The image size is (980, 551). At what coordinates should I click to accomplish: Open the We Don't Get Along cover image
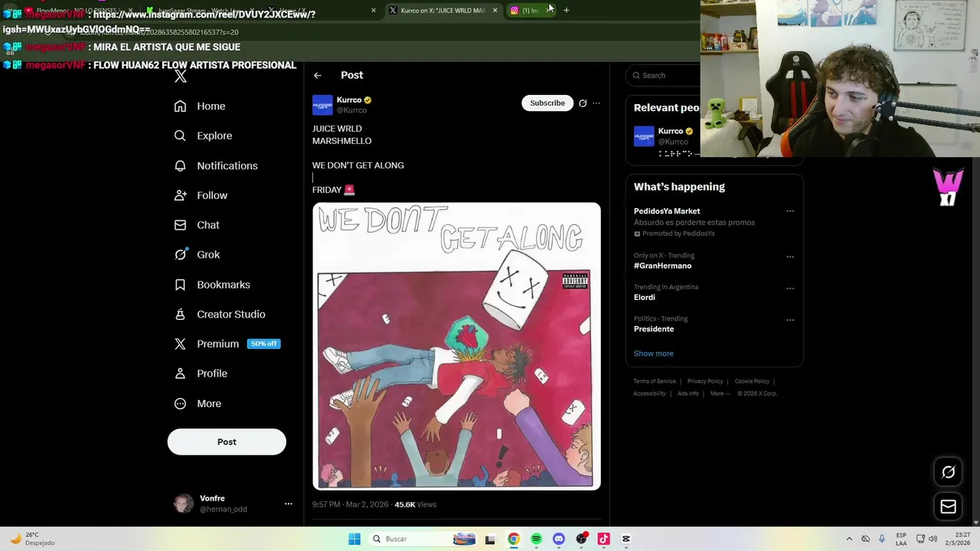456,346
